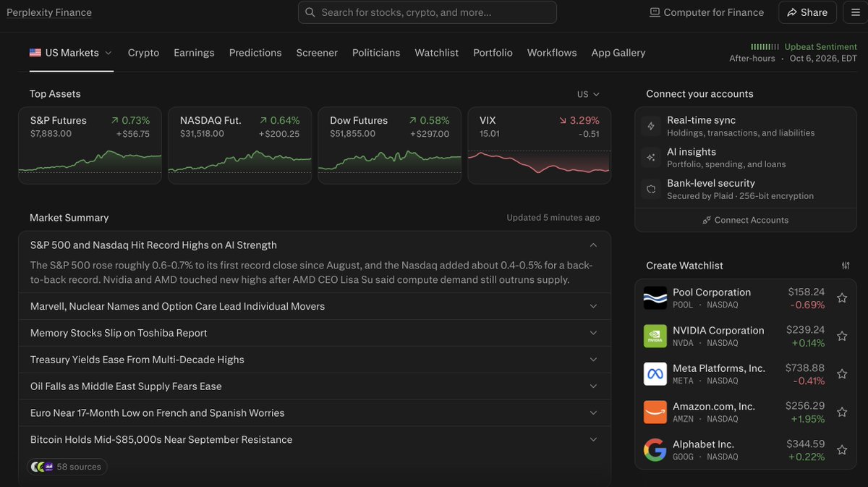Go to Perplexity Finance home
868x487 pixels.
49,12
